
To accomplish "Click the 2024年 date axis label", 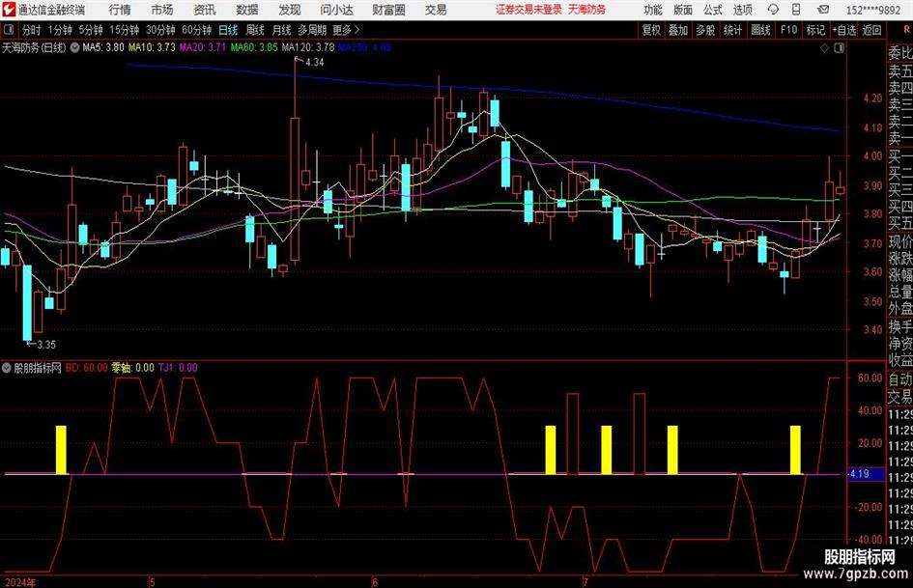I will tap(19, 582).
